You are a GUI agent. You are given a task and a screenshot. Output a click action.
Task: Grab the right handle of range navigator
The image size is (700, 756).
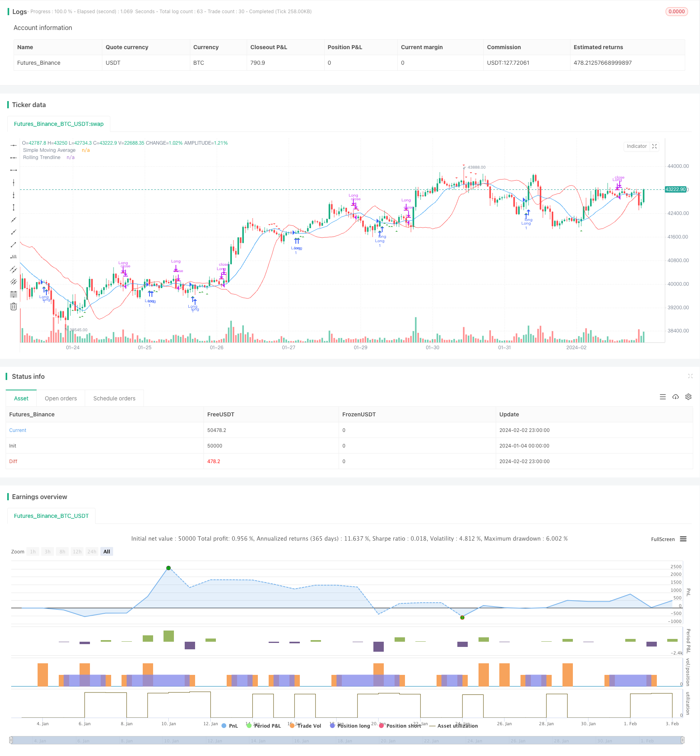[683, 740]
